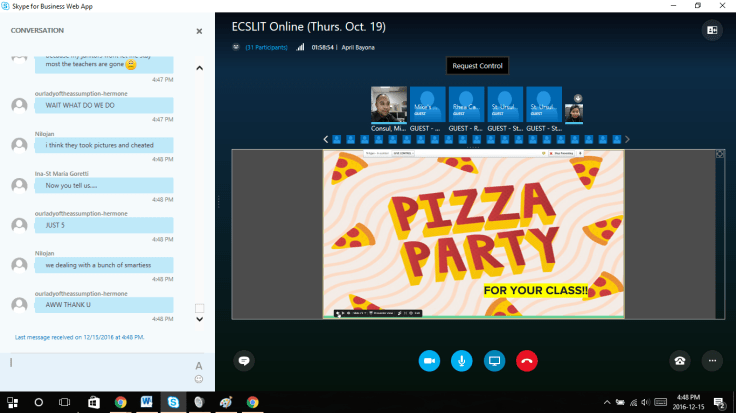
Task: Select Consul's video thumbnail
Action: [x=388, y=106]
